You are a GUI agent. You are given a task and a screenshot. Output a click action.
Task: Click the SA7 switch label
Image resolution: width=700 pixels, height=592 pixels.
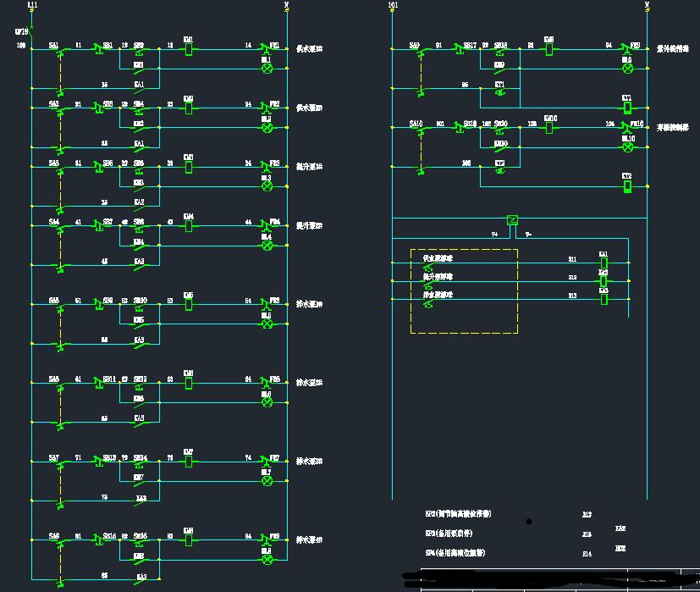pos(53,457)
